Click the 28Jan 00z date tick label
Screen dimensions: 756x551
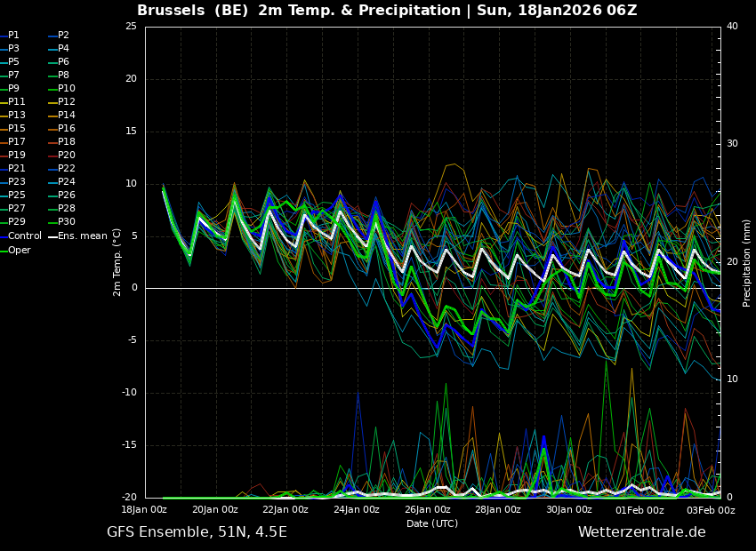point(498,510)
